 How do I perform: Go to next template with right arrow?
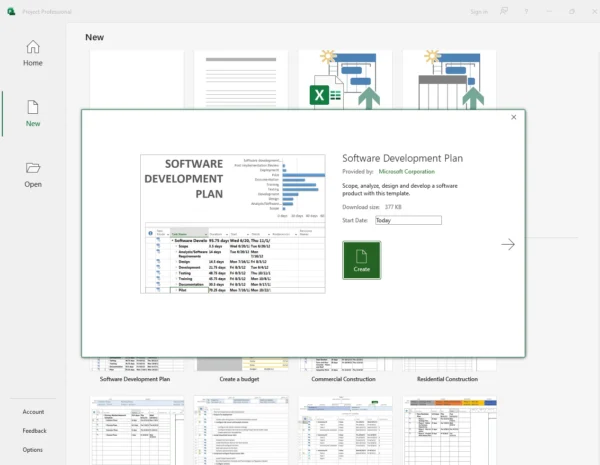(508, 244)
